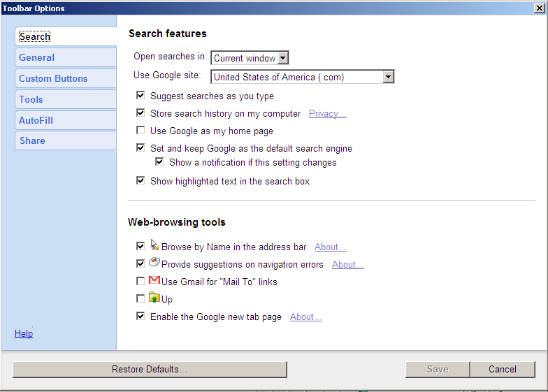
Task: Toggle Show highlighted text in search box
Action: tap(140, 180)
